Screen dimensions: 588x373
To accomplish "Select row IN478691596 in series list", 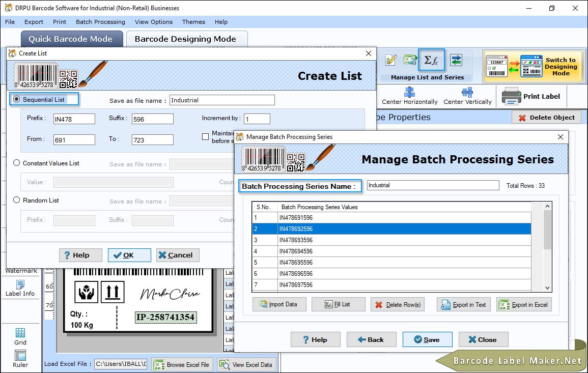I will coord(391,217).
